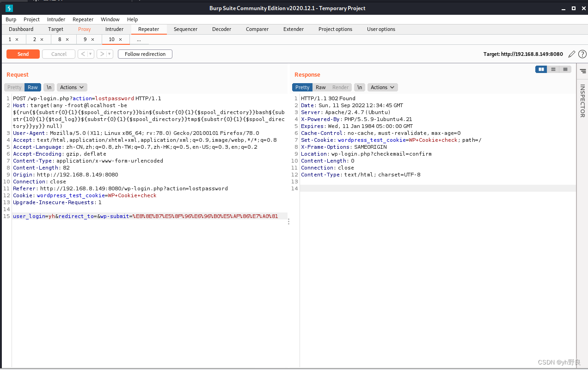Open the Window menu
This screenshot has height=370, width=588.
110,19
